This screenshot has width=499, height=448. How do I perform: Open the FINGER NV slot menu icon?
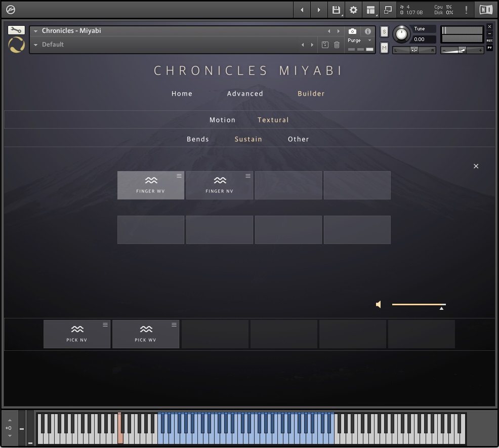248,176
